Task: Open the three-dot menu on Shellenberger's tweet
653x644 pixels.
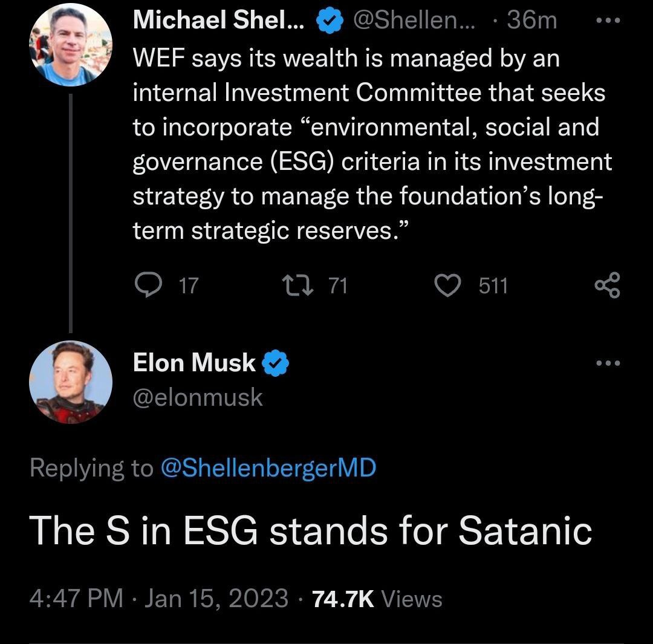Action: click(608, 20)
